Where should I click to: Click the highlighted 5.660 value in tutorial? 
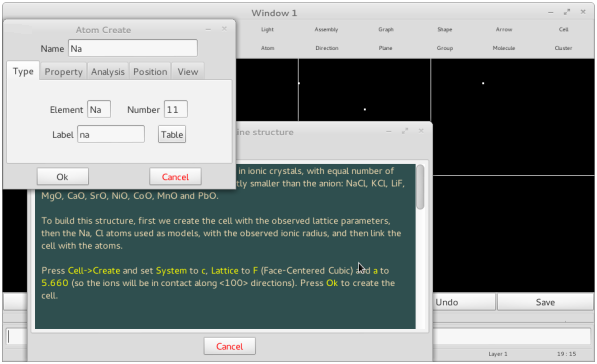pos(55,283)
